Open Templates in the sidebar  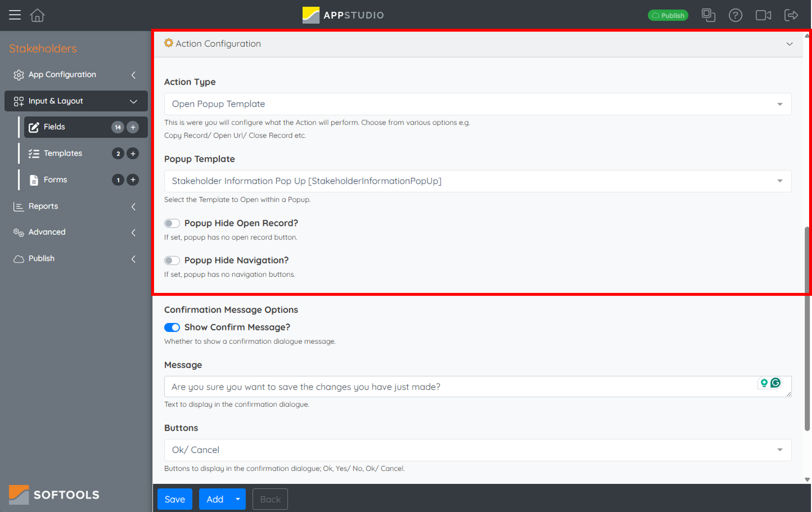(x=86, y=153)
